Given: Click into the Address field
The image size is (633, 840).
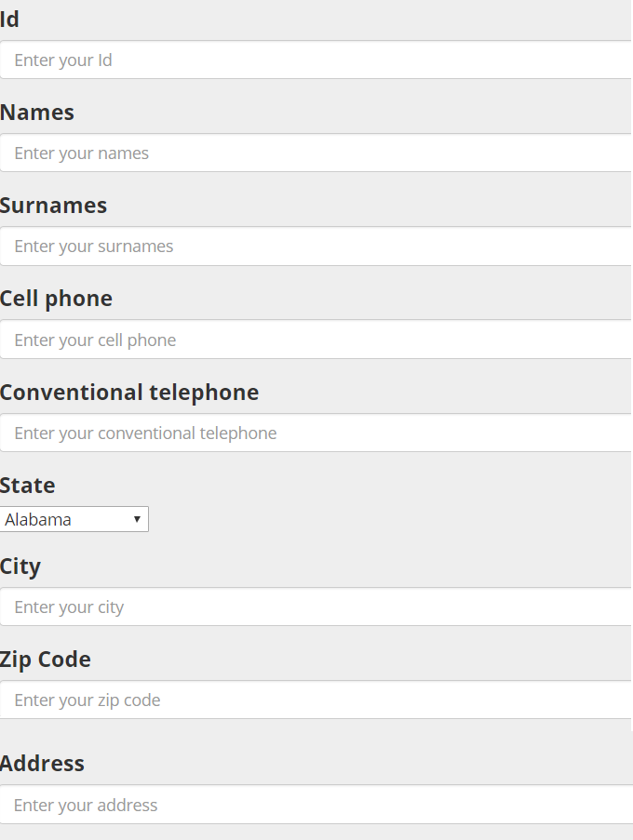Looking at the screenshot, I should click(x=316, y=805).
